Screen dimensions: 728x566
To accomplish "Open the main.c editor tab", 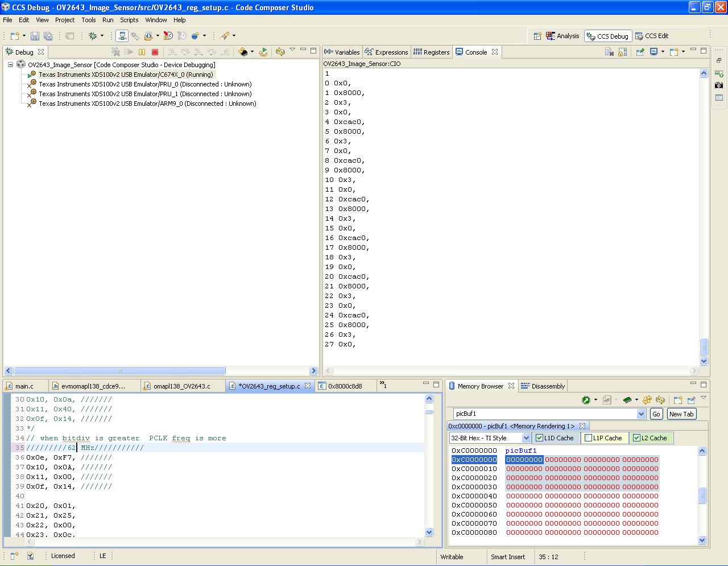I will click(x=24, y=386).
